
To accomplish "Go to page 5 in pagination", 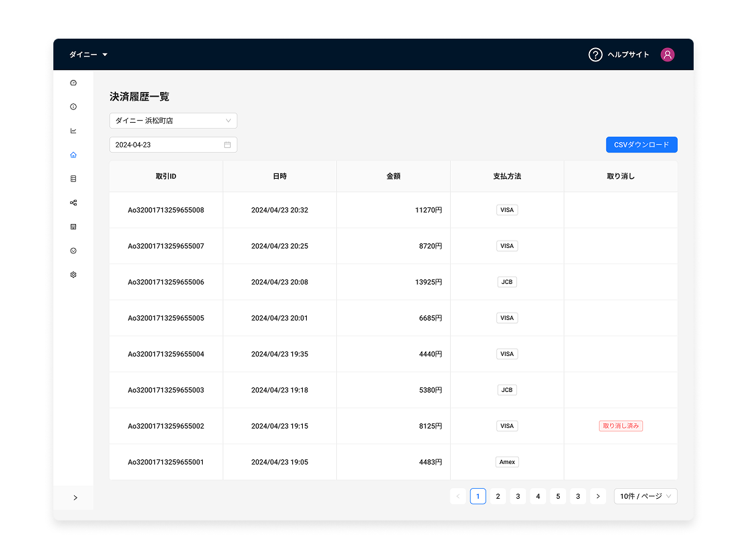I will pyautogui.click(x=558, y=496).
